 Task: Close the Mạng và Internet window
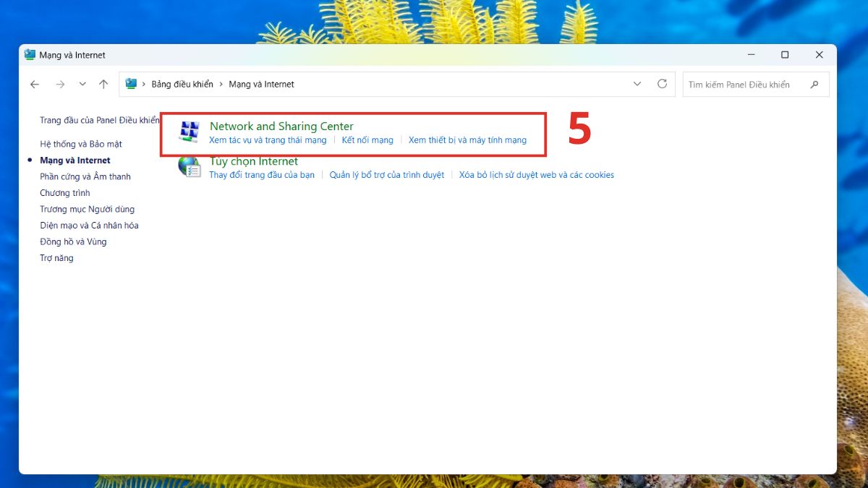coord(820,55)
